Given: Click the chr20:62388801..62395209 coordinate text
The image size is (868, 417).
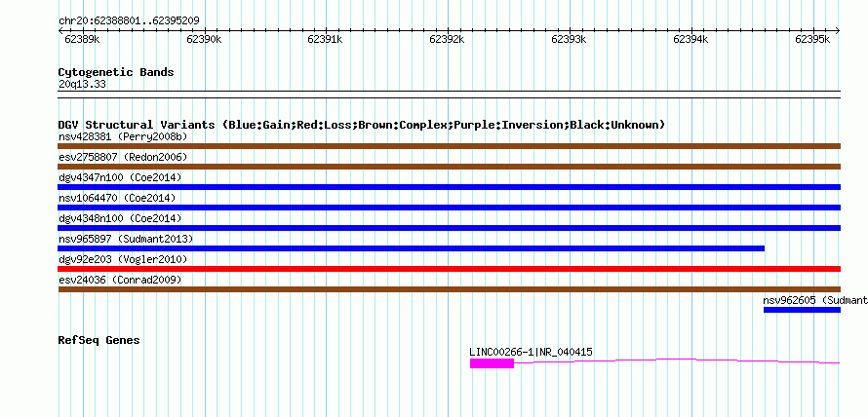Looking at the screenshot, I should pyautogui.click(x=129, y=21).
